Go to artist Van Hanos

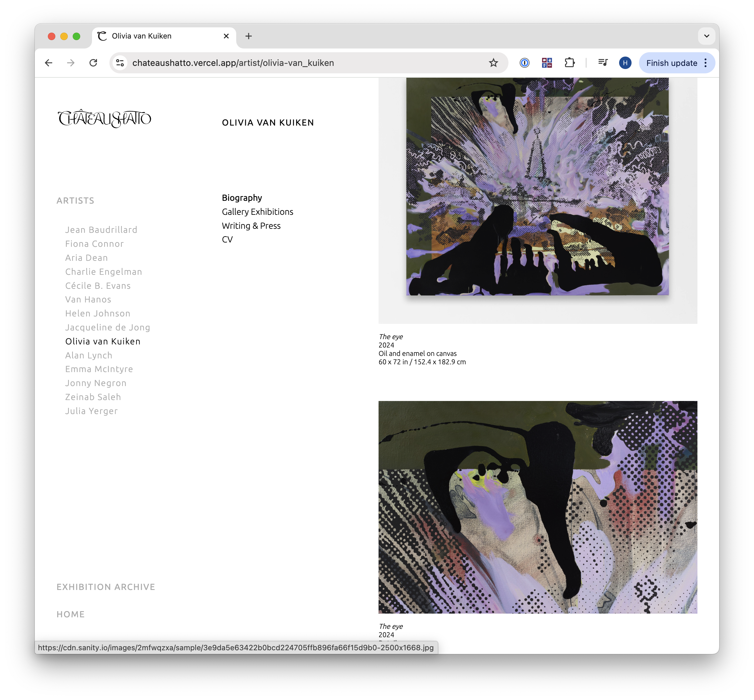point(88,300)
